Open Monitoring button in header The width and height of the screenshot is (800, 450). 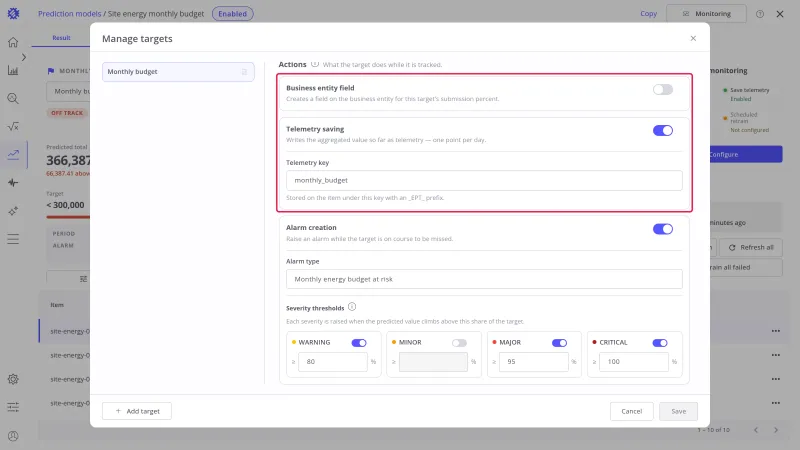(706, 14)
